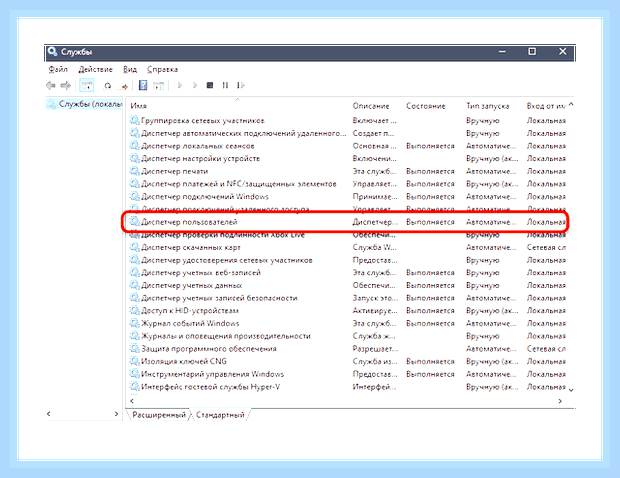Open the Действие menu
This screenshot has width=620, height=478.
click(x=95, y=70)
